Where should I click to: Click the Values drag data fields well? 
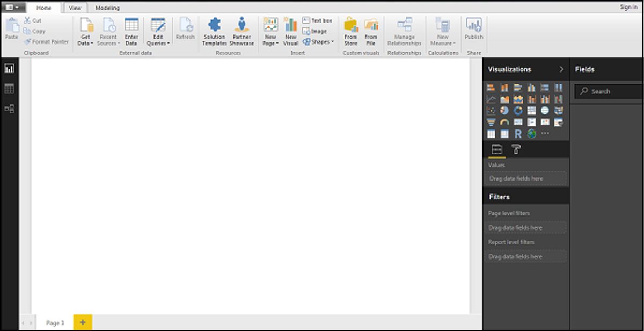(526, 178)
